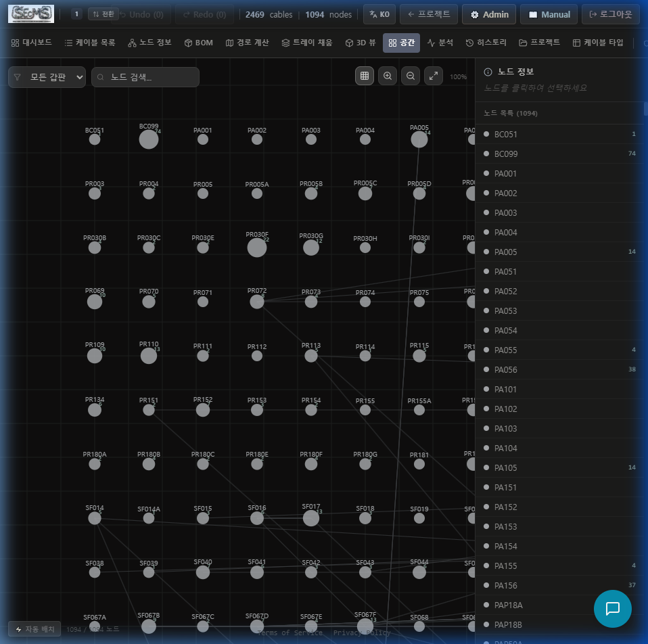Click the ← 프로젝트 back button
The height and width of the screenshot is (644, 648).
coord(429,14)
